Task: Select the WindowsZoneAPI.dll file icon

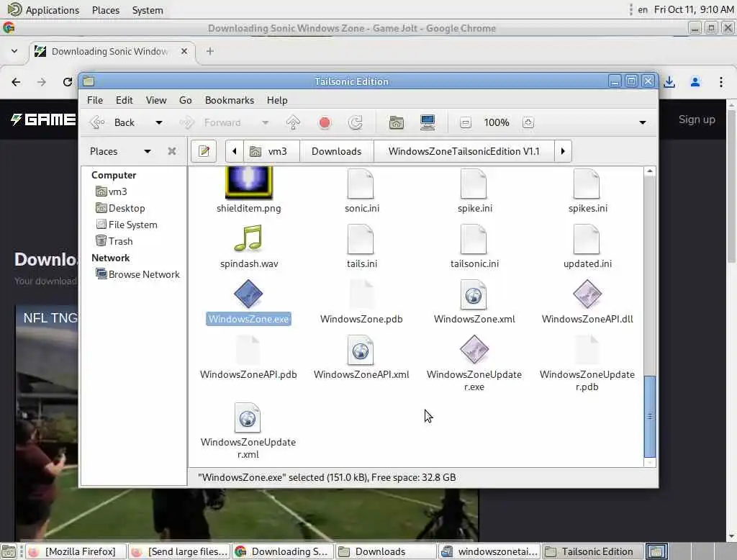Action: [587, 294]
